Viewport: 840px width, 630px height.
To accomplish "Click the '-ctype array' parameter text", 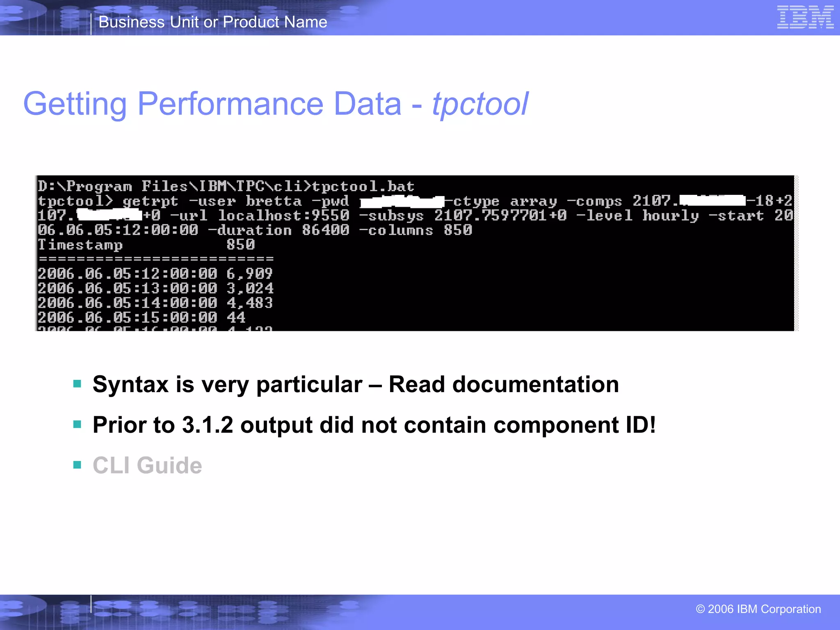I will point(501,201).
